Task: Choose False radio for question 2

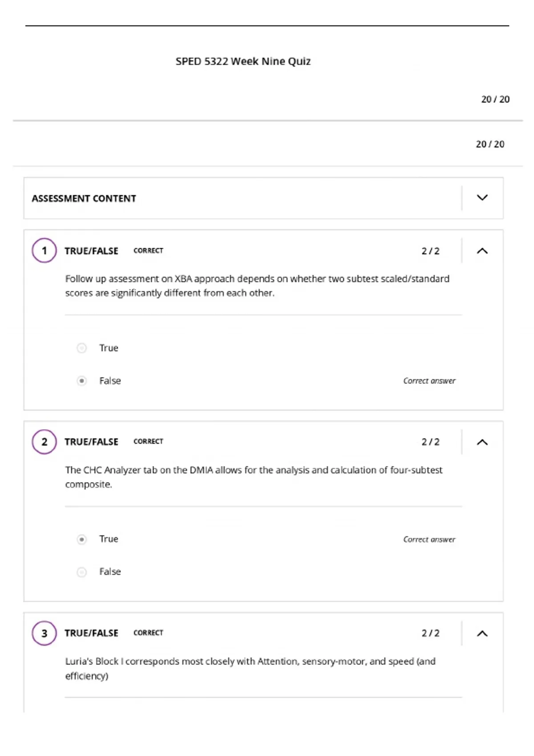Action: [x=82, y=572]
